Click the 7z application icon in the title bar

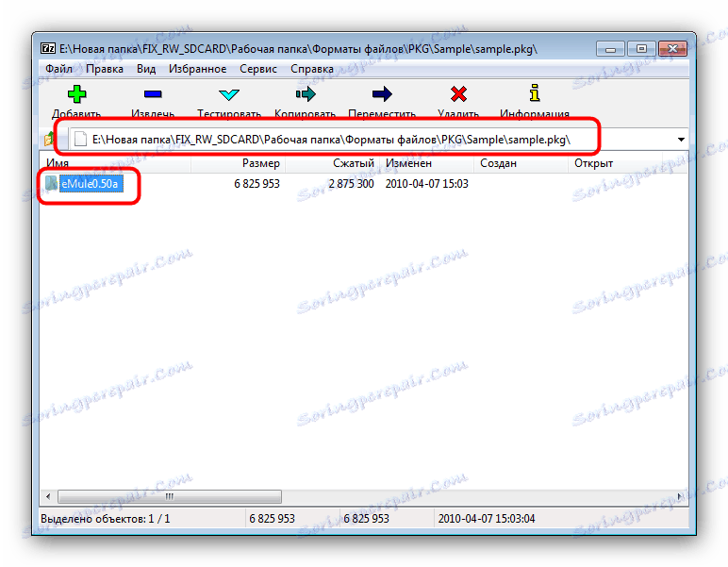point(48,48)
